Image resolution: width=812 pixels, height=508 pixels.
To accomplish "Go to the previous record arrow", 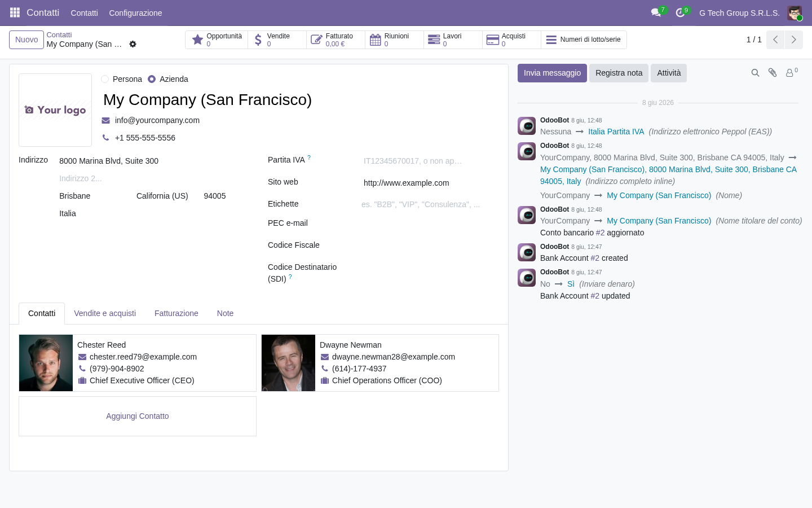I will click(x=775, y=40).
